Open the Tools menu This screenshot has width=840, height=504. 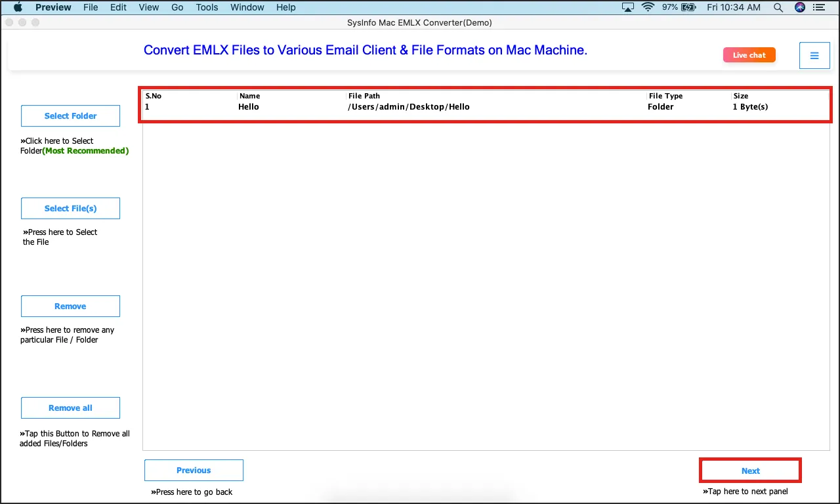point(207,7)
